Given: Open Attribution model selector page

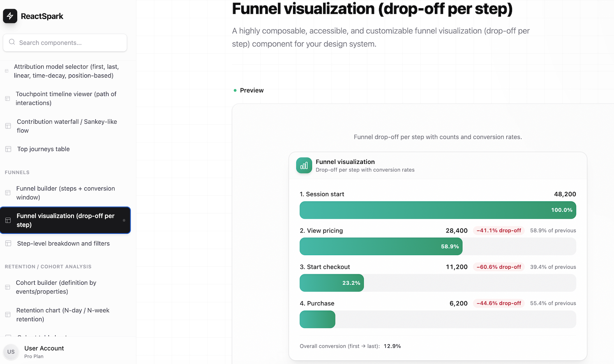Looking at the screenshot, I should pyautogui.click(x=66, y=71).
